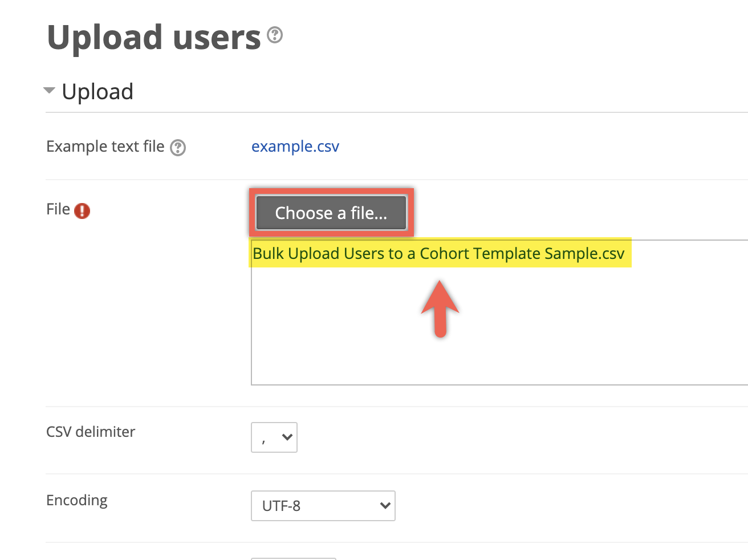
Task: Click the Encoding field label
Action: coord(77,500)
